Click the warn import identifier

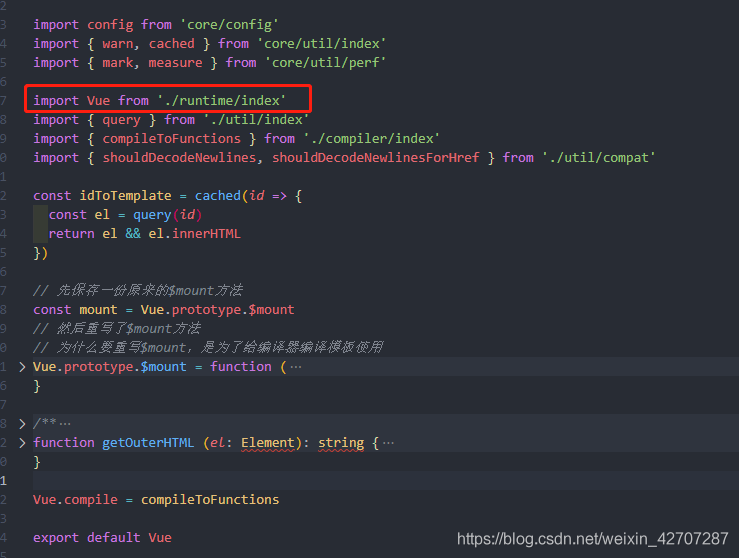(118, 44)
